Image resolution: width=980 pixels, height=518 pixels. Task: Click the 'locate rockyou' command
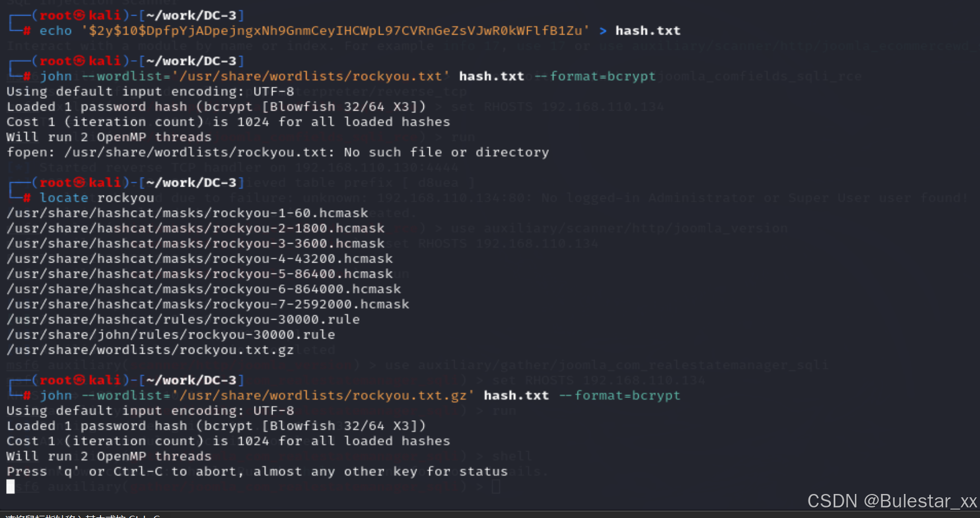click(x=97, y=198)
